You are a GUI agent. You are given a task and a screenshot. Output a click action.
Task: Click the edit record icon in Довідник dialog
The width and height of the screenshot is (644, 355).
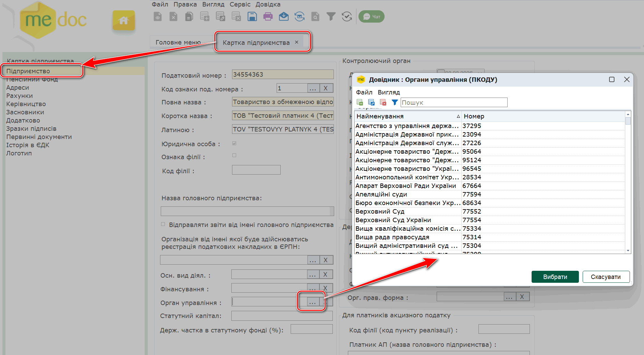[371, 102]
